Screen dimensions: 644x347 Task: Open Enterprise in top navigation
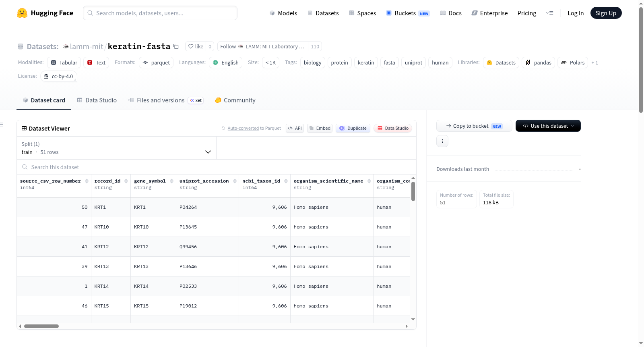point(489,13)
